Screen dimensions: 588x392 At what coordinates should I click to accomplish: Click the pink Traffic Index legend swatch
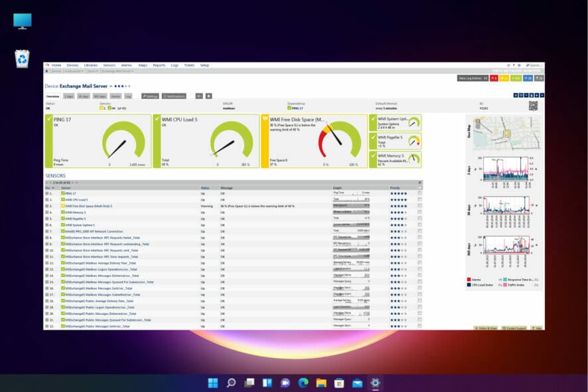[x=505, y=285]
